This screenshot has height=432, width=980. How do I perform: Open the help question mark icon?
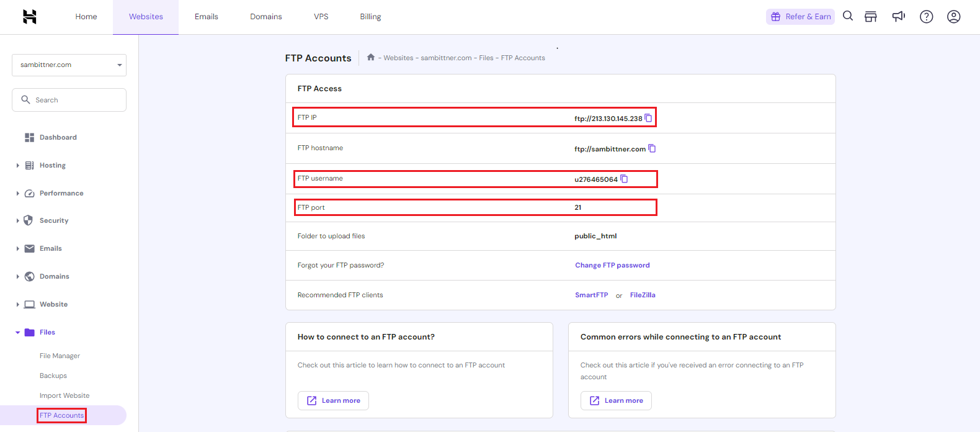(x=926, y=17)
